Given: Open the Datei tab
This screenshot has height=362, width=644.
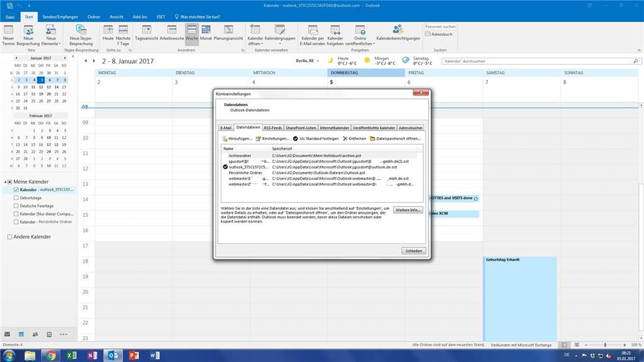Looking at the screenshot, I should [x=10, y=17].
